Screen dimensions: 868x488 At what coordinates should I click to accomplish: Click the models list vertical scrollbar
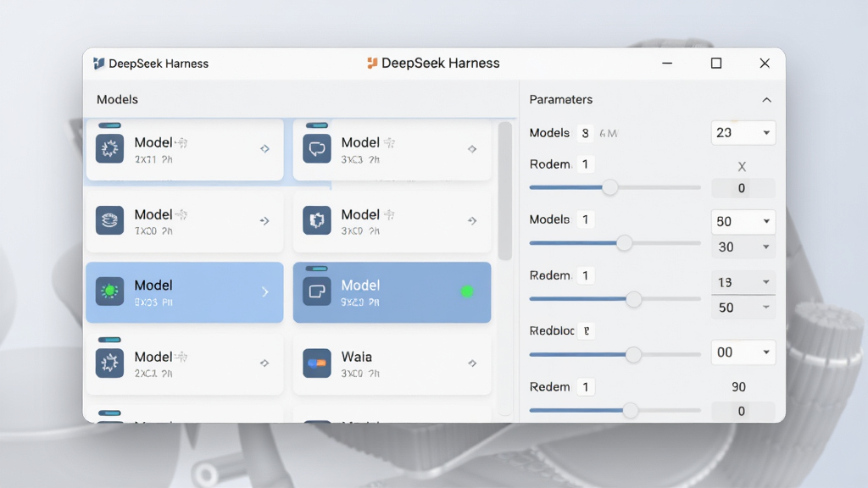504,191
